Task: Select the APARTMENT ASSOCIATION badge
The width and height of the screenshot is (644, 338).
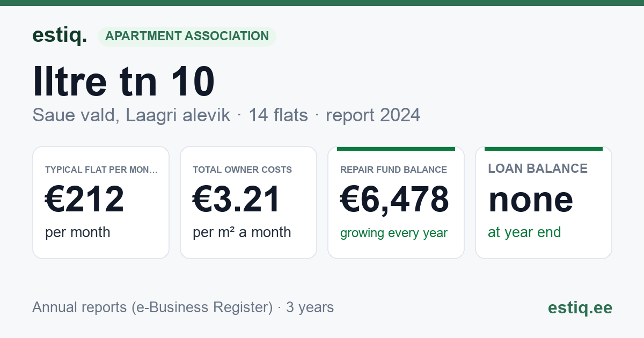Action: (x=187, y=36)
